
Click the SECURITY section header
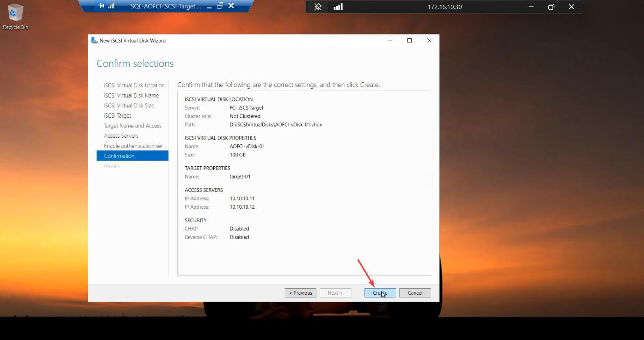196,220
